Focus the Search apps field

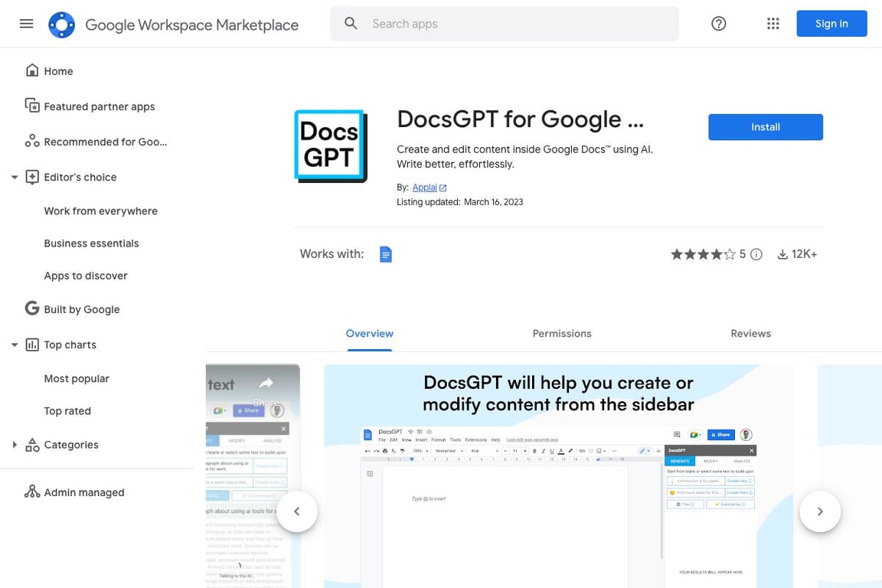pos(504,24)
